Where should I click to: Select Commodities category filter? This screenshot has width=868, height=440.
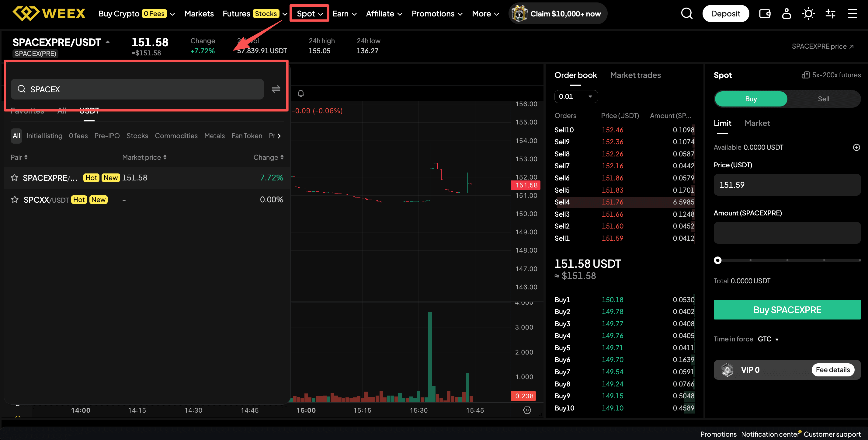tap(176, 135)
